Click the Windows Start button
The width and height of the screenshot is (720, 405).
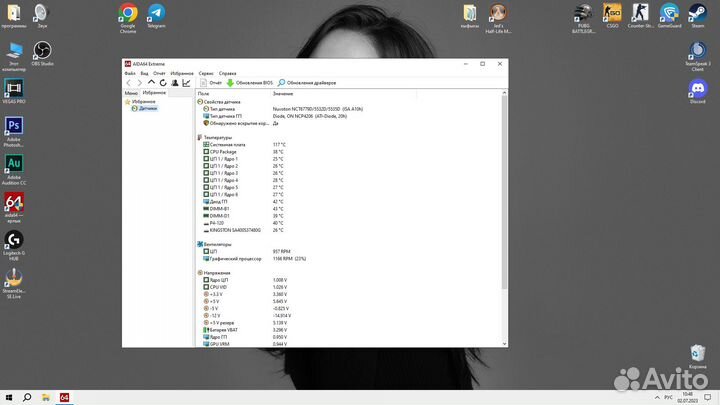click(9, 397)
